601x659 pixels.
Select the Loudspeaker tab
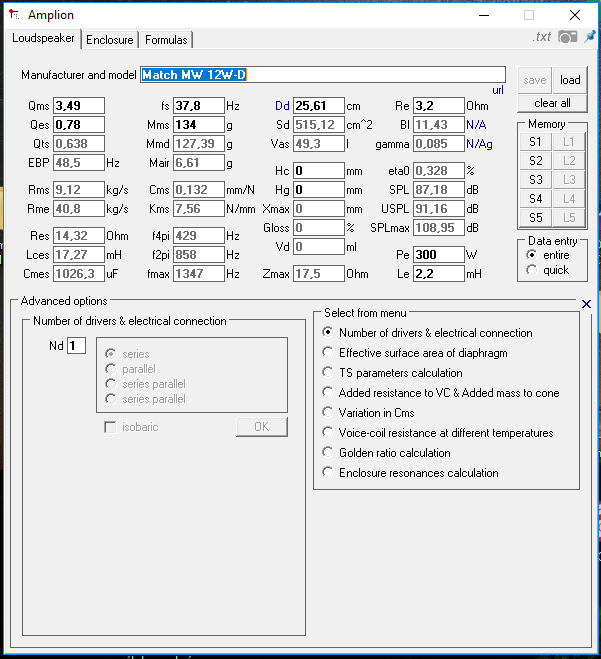pyautogui.click(x=43, y=38)
